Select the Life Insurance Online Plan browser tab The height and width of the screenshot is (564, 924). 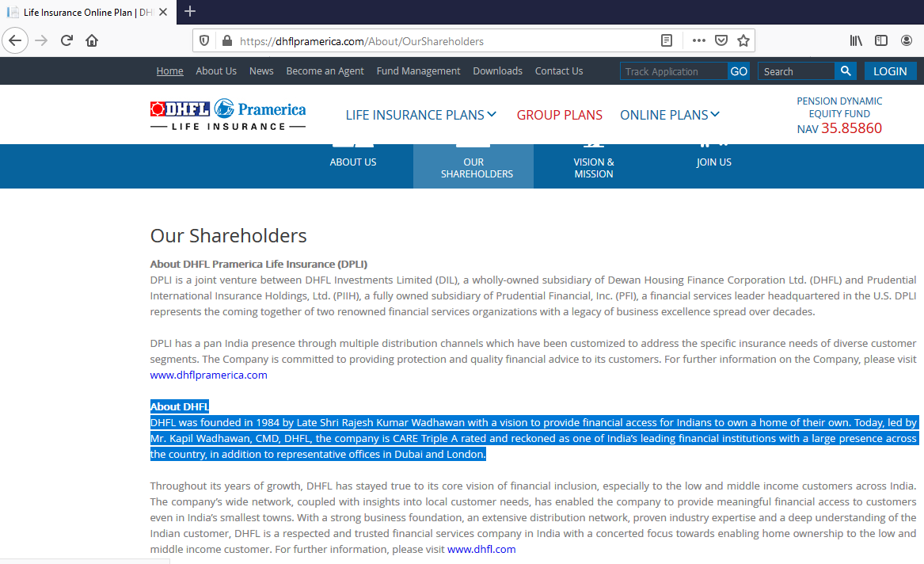[x=89, y=12]
